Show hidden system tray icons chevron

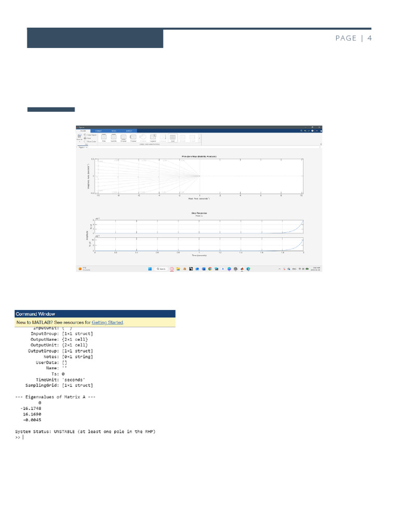pyautogui.click(x=280, y=269)
